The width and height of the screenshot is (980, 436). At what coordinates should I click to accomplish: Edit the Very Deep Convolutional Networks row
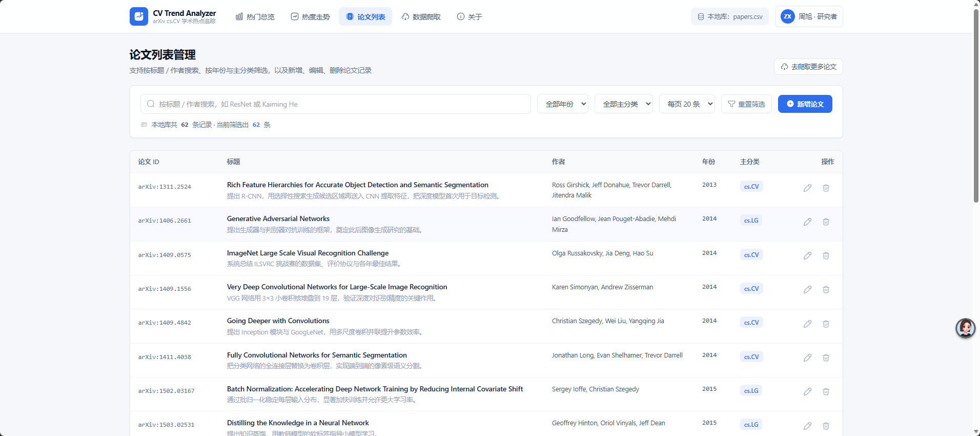click(x=807, y=289)
